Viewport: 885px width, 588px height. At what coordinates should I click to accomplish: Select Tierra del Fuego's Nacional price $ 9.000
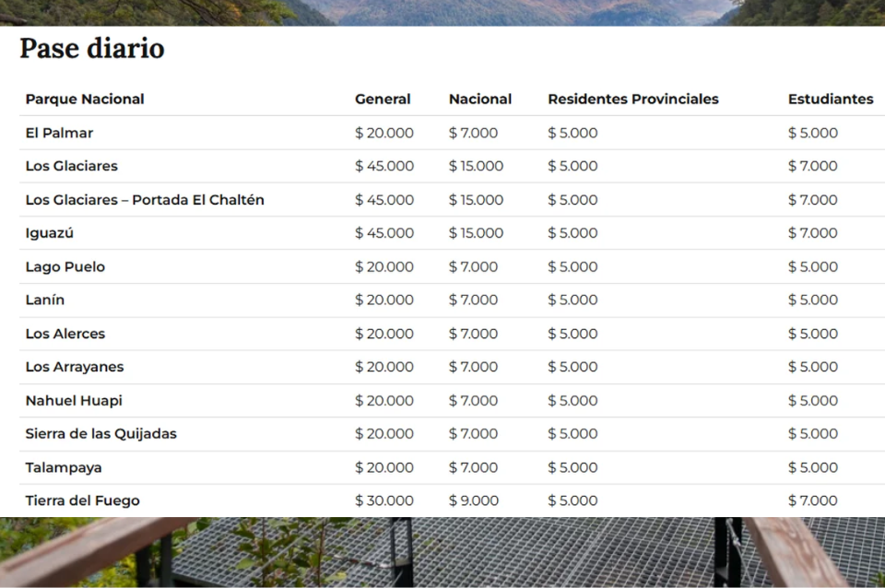point(473,501)
